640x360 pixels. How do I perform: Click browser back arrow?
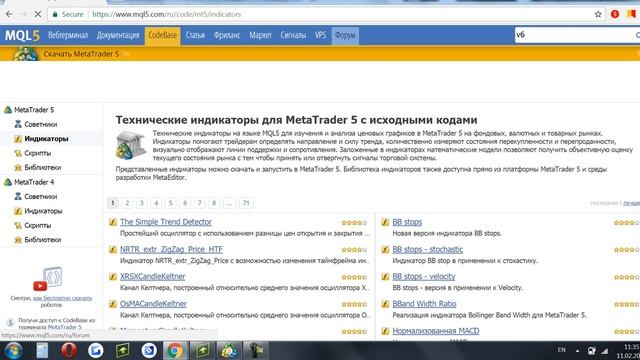9,14
